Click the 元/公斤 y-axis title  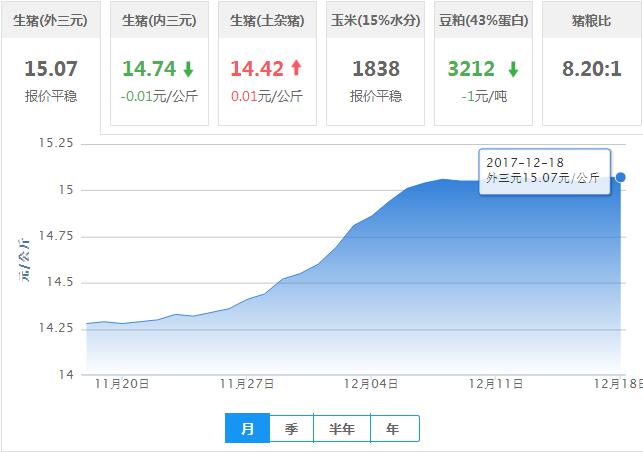tap(24, 260)
